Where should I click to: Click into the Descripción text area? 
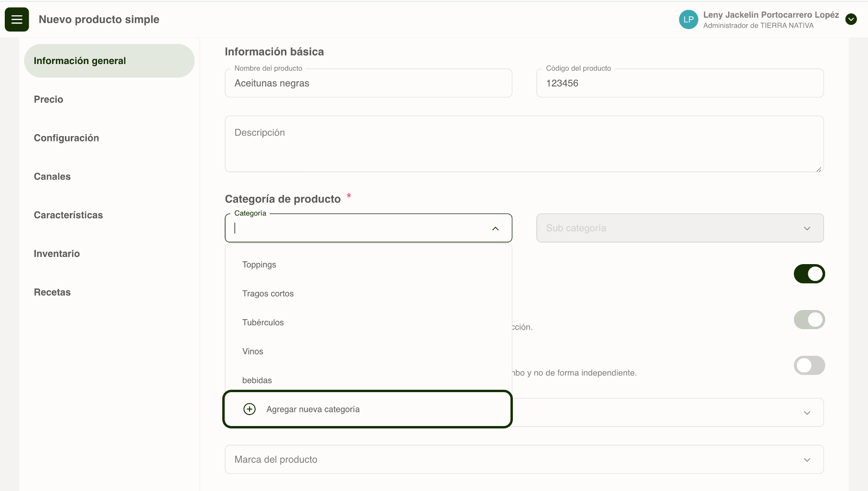coord(524,144)
